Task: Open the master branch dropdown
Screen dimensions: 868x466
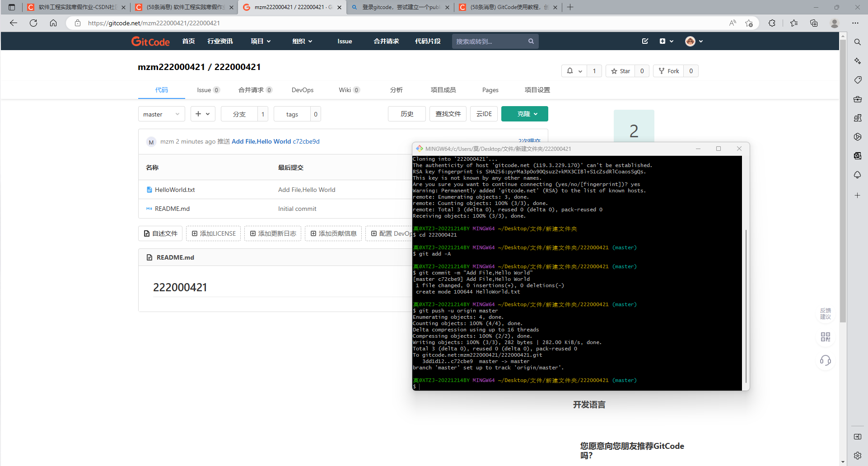Action: tap(162, 114)
